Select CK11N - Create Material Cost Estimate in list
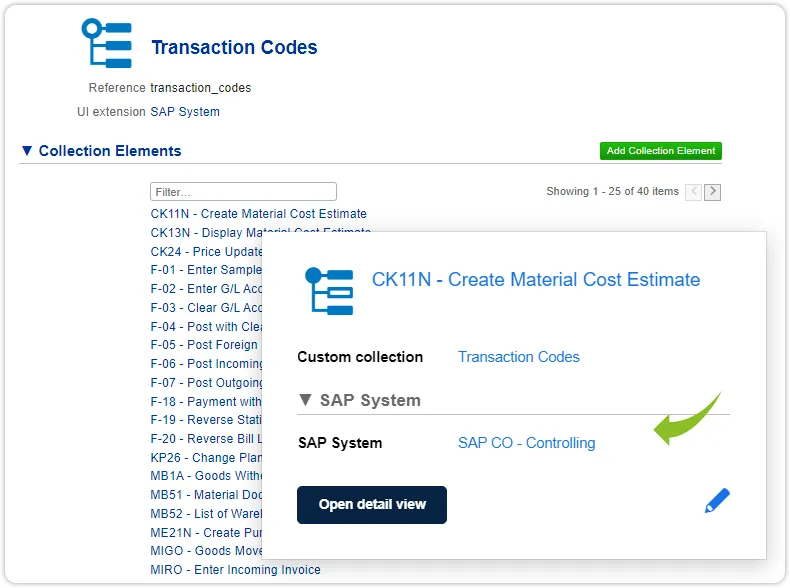Screen dimensions: 790x588 [258, 214]
